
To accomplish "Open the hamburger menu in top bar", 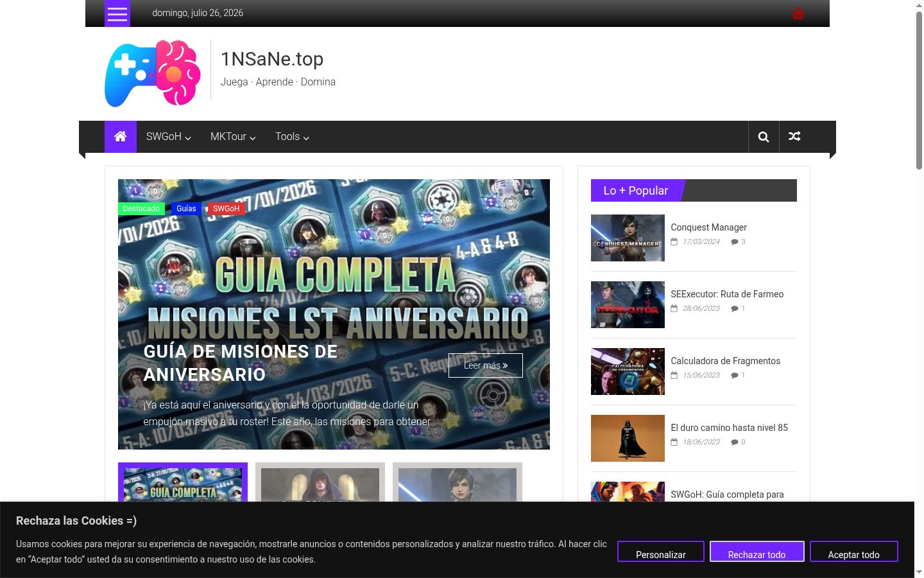I will 117,13.
